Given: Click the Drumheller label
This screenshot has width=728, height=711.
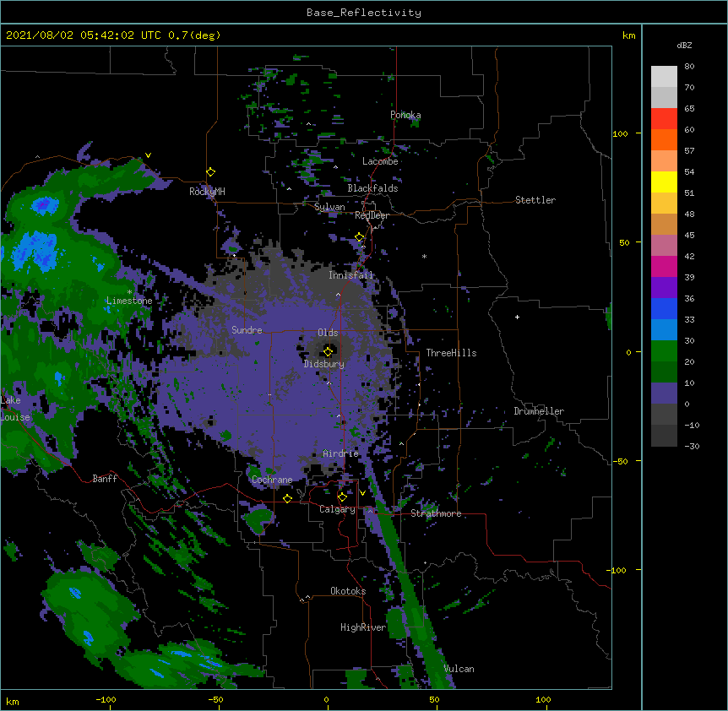Looking at the screenshot, I should click(539, 411).
